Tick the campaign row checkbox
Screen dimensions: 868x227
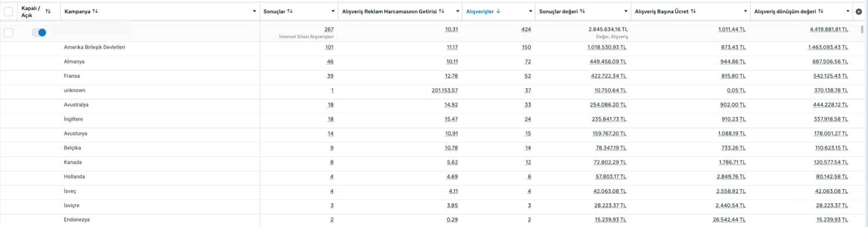8,32
